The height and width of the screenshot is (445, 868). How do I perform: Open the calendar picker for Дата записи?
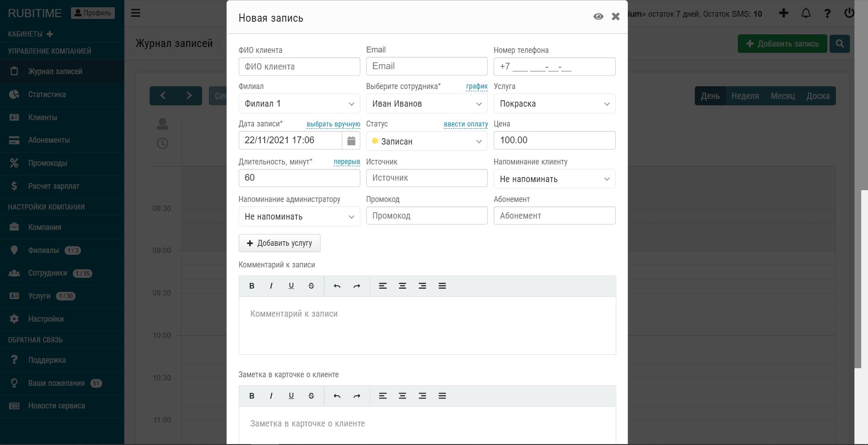coord(351,141)
